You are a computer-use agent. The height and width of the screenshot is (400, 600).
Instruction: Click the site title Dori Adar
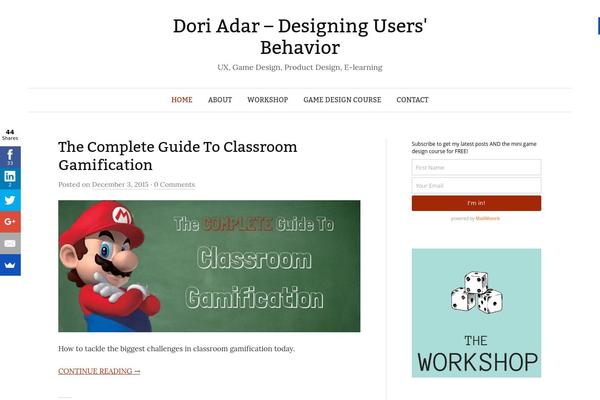tap(300, 37)
